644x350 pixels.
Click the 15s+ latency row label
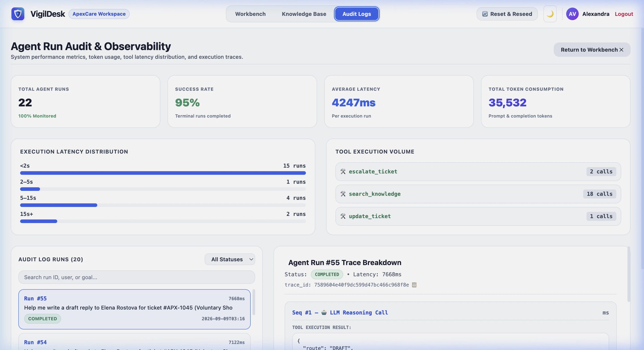click(27, 214)
